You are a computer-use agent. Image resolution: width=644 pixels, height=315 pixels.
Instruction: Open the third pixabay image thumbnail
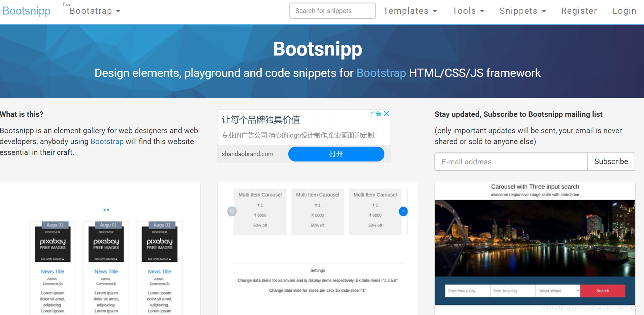pos(160,244)
